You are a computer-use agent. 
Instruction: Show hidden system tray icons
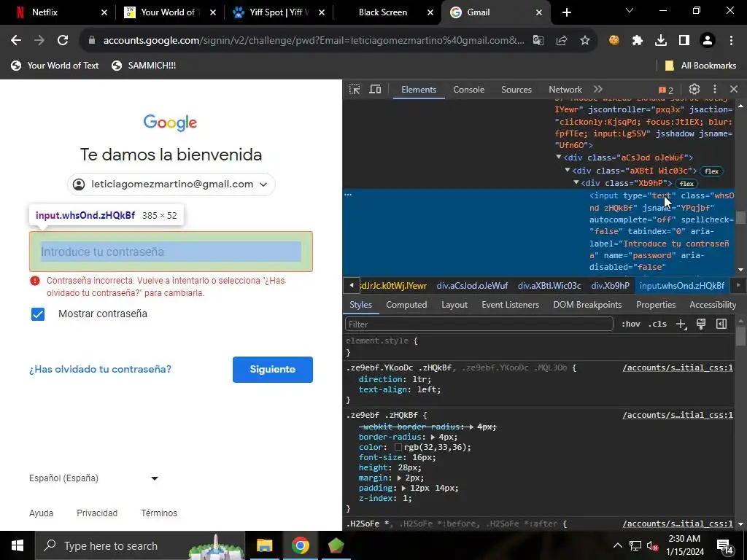(x=617, y=545)
